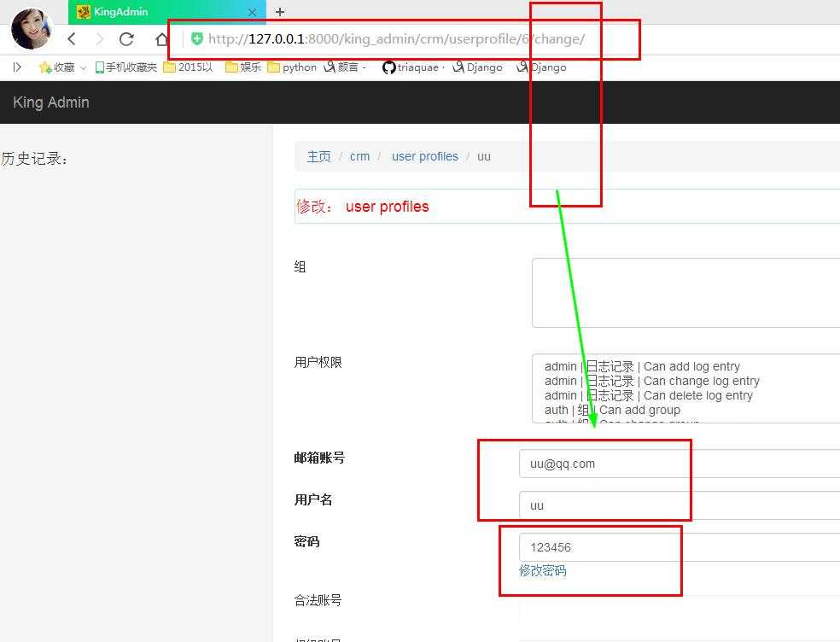
Task: Click the 用户名 username field
Action: pyautogui.click(x=680, y=505)
